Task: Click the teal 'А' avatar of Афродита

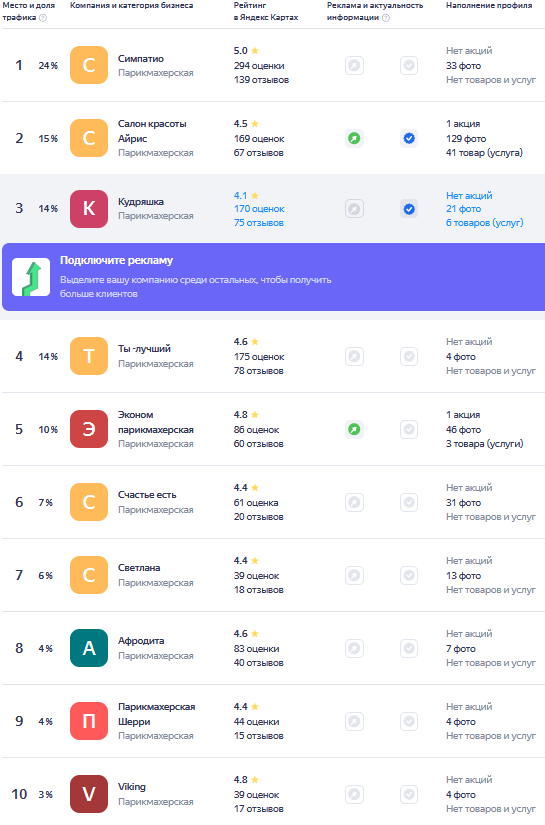Action: (89, 648)
